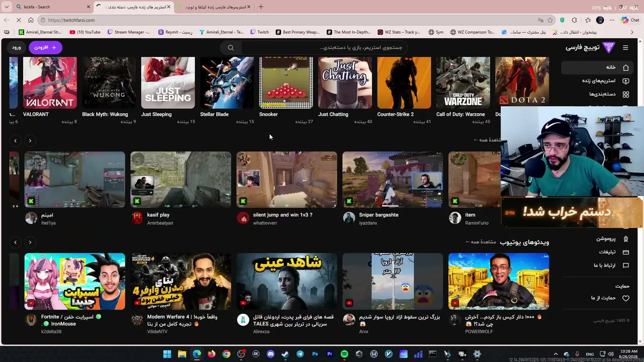Go to next live streams with right arrow

pyautogui.click(x=30, y=141)
